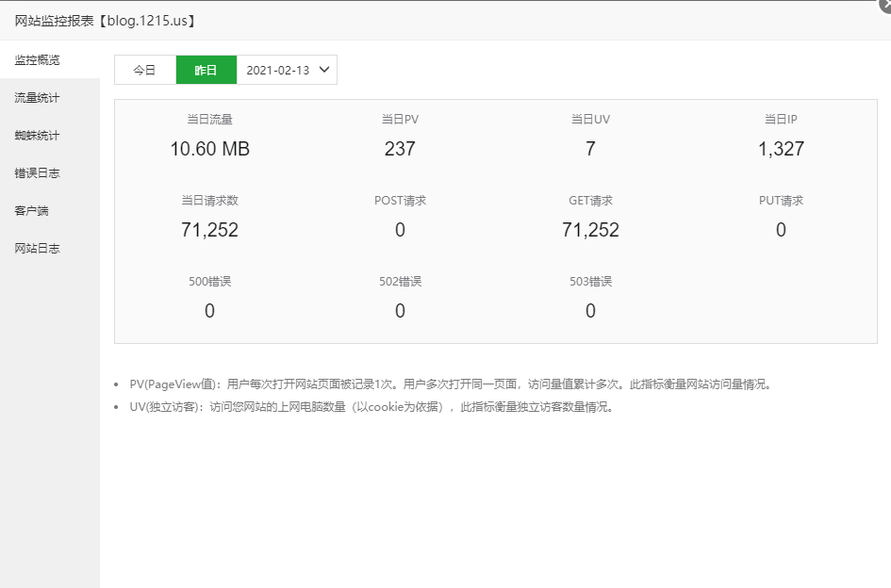Viewport: 891px width, 588px height.
Task: Click the 500错误 count
Action: (x=209, y=311)
